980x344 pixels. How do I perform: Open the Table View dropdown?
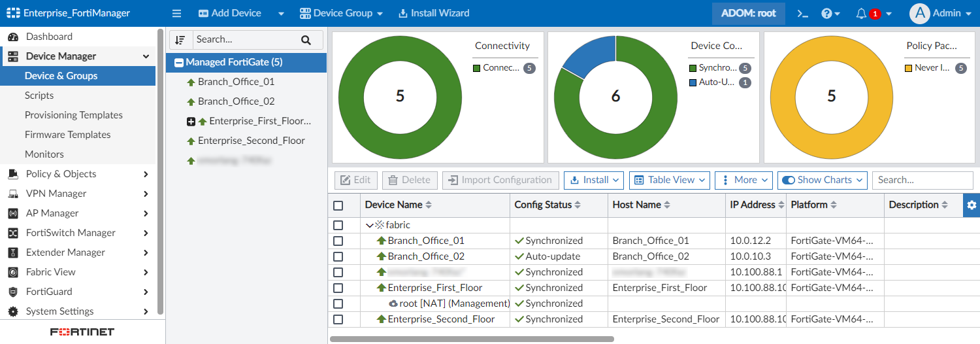point(670,180)
